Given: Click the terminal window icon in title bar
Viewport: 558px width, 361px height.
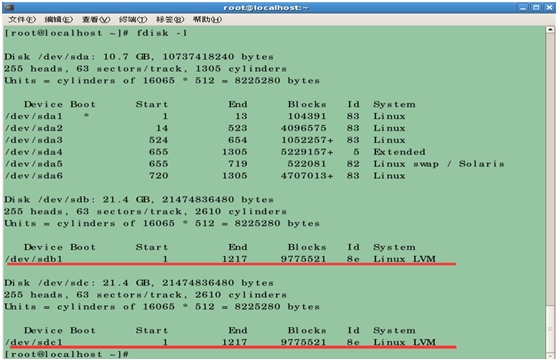Looking at the screenshot, I should pyautogui.click(x=9, y=7).
